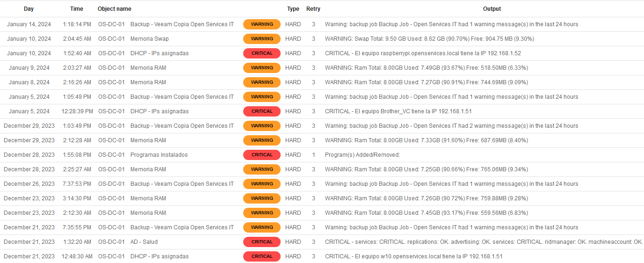The width and height of the screenshot is (644, 263).
Task: Open the Programas Instalados service link
Action: [x=159, y=155]
